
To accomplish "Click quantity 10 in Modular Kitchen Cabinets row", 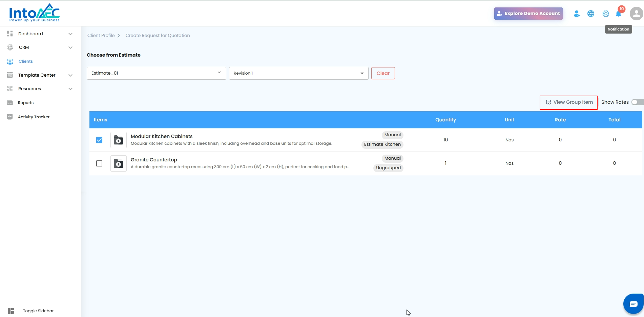I will (445, 140).
